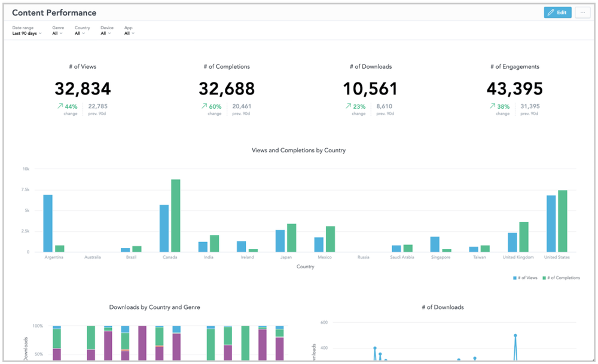Click United Kingdom's green completions bar
Image resolution: width=598 pixels, height=364 pixels.
click(x=524, y=237)
